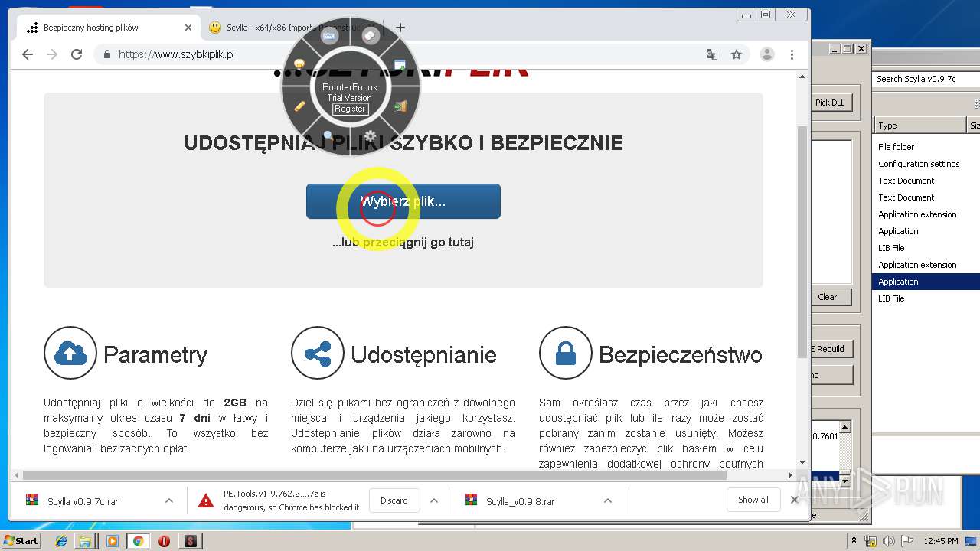Click the Parametry heading
Screen dimensions: 980x551
click(155, 355)
